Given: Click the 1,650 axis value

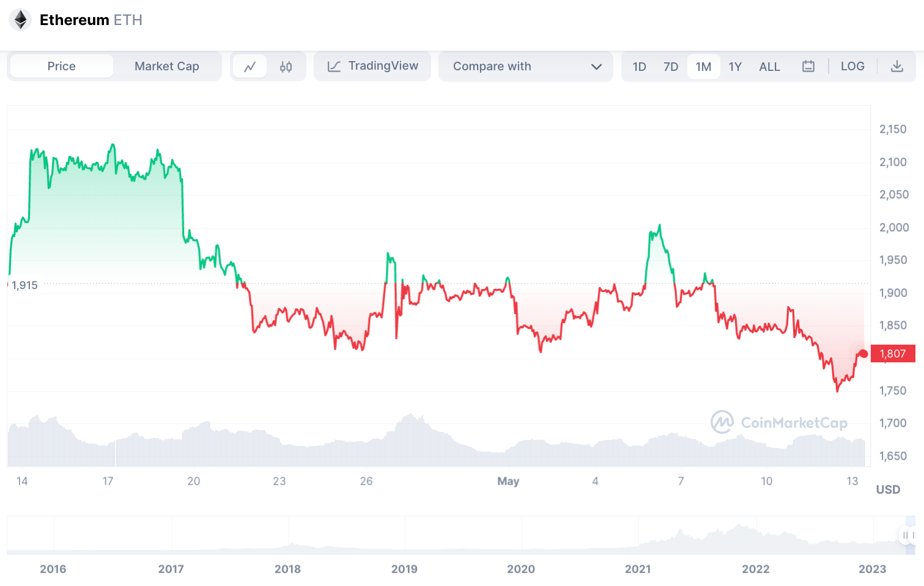Looking at the screenshot, I should point(893,456).
